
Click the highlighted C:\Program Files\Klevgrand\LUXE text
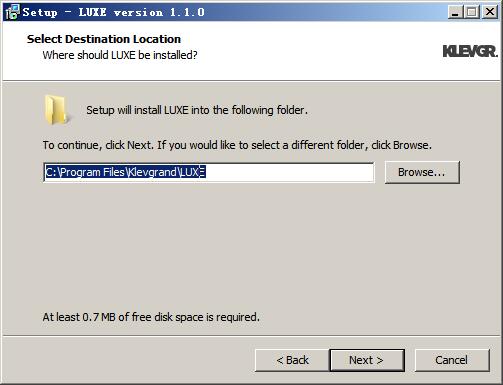(x=125, y=172)
